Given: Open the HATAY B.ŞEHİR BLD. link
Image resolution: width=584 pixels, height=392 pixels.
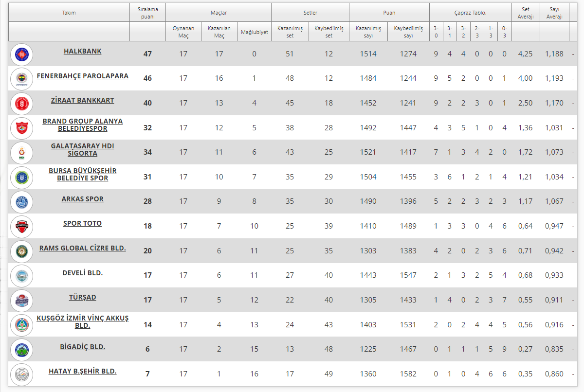Looking at the screenshot, I should tap(83, 371).
